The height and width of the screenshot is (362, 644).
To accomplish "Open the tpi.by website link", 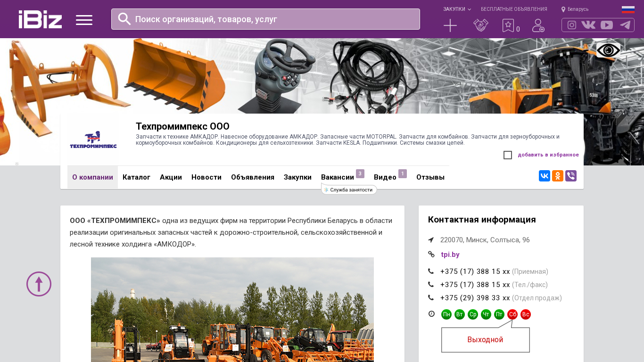I will pos(450,255).
